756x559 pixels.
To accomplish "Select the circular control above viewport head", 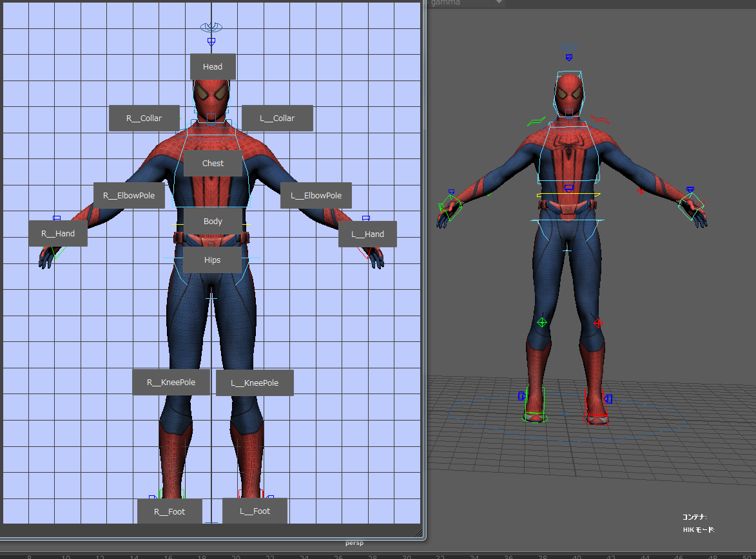I will coord(569,47).
